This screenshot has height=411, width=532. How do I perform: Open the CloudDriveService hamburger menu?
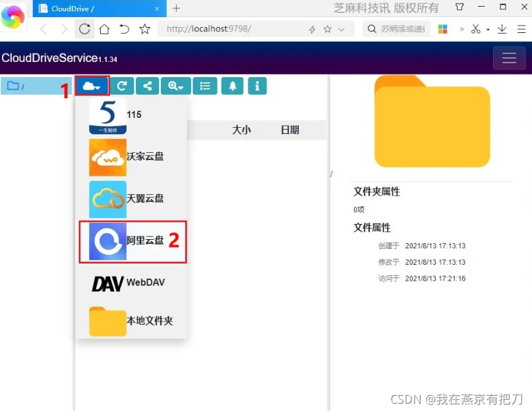[509, 58]
